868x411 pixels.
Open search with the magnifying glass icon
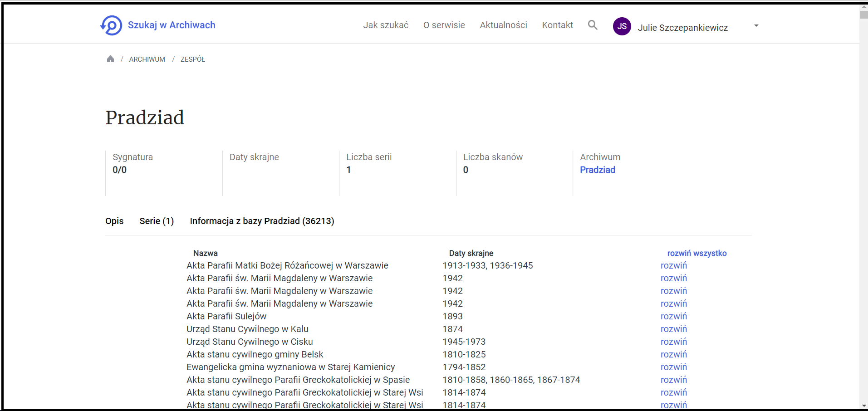[593, 25]
